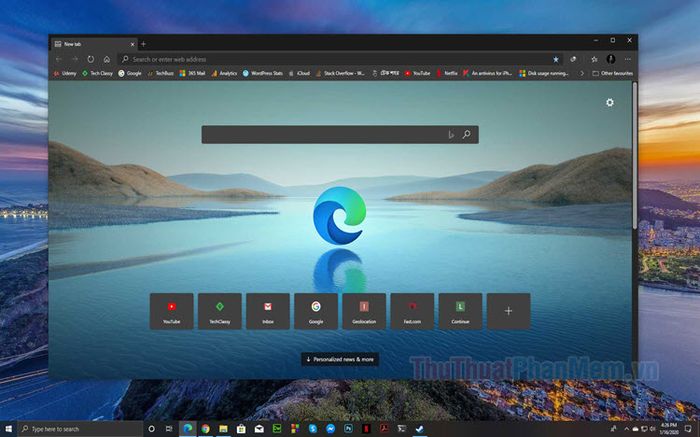
Task: Click the page settings gear icon
Action: tap(610, 102)
